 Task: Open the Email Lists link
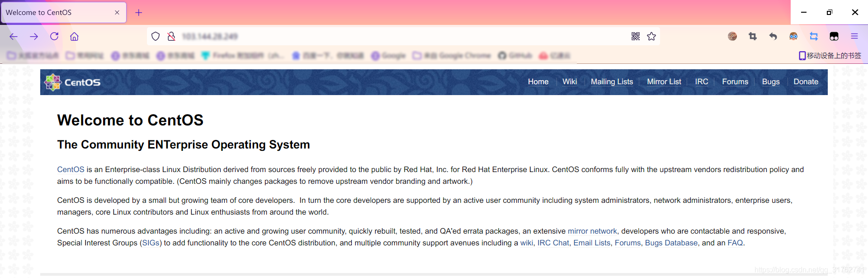point(592,243)
